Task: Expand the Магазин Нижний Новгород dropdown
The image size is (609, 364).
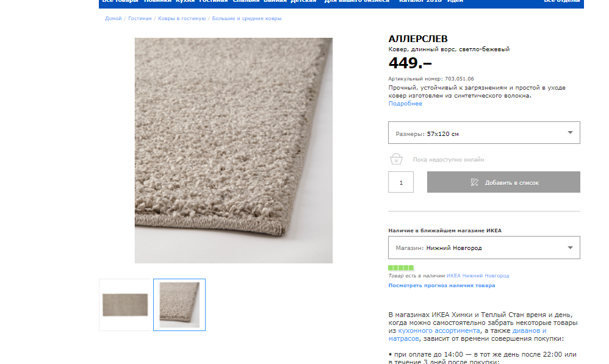Action: coord(484,248)
